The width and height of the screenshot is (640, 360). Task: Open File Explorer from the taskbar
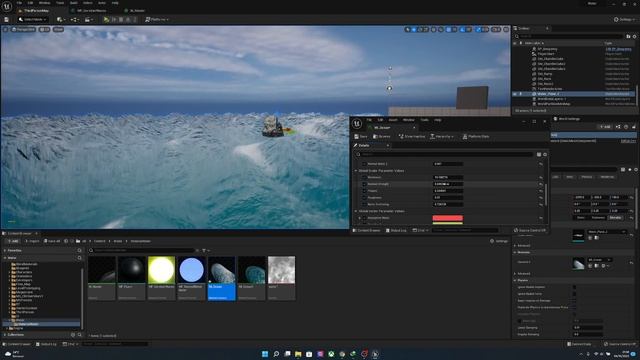(x=298, y=353)
